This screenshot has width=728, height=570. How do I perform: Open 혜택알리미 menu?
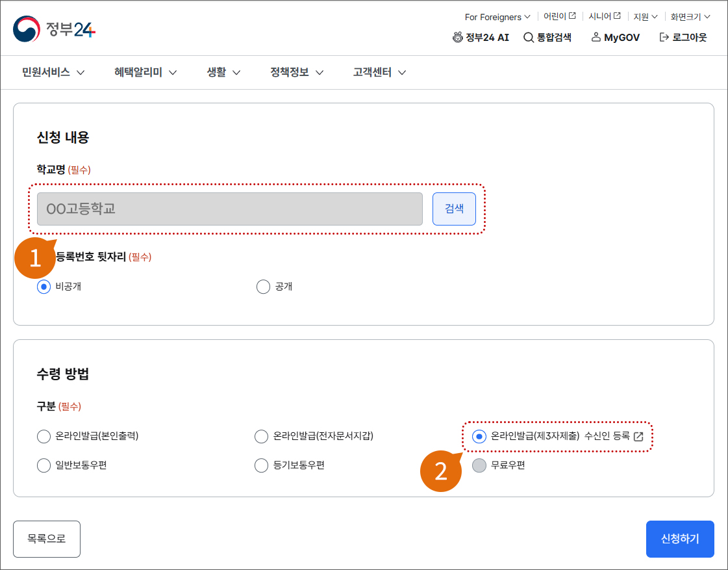(145, 72)
